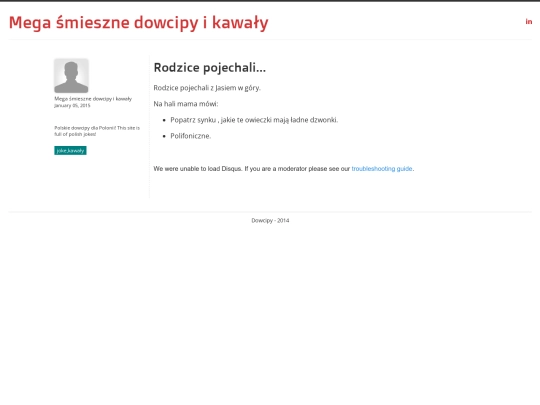540x405 pixels.
Task: Click the line 'Rodzice pojechali z Jasiem w góry.'
Action: pyautogui.click(x=207, y=88)
